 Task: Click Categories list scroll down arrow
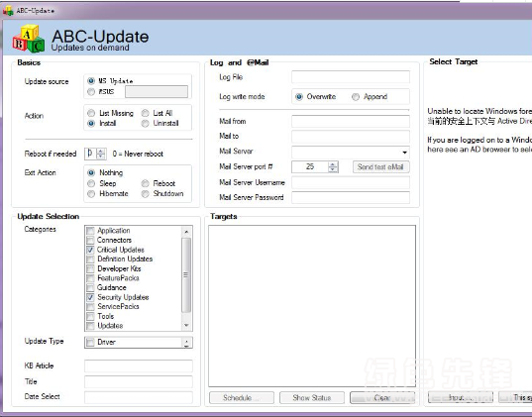tap(186, 325)
